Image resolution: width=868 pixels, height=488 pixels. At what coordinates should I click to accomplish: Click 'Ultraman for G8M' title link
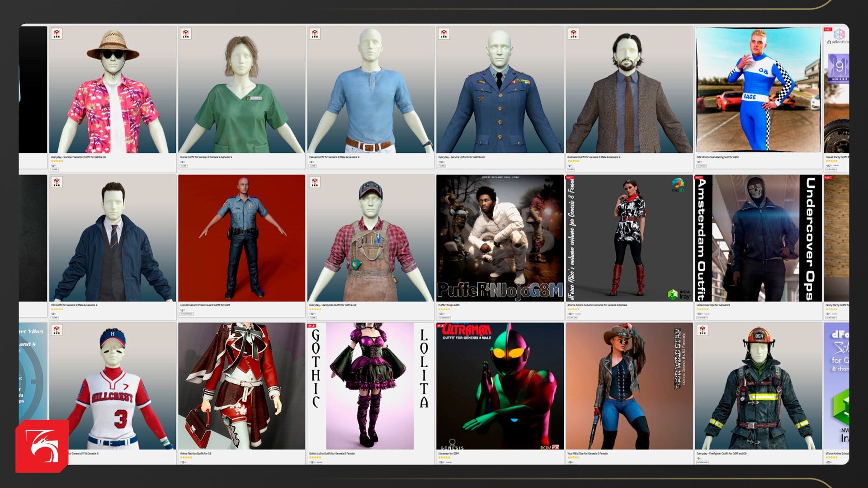click(x=448, y=453)
